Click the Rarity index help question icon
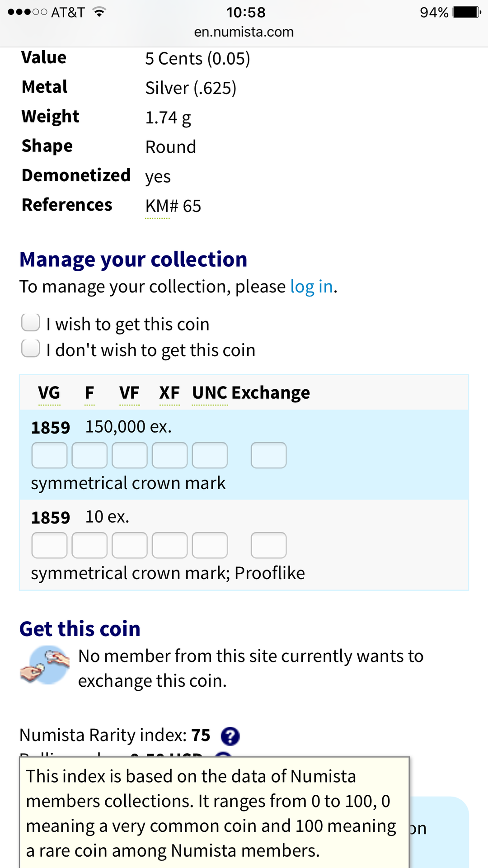The image size is (488, 868). tap(230, 736)
